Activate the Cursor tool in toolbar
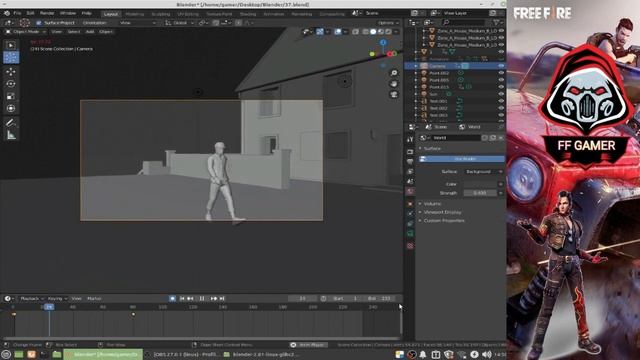640x360 pixels. (x=11, y=58)
